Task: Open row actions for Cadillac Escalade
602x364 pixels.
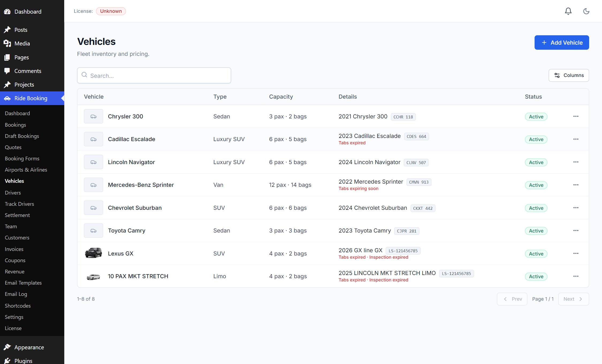Action: click(x=576, y=139)
